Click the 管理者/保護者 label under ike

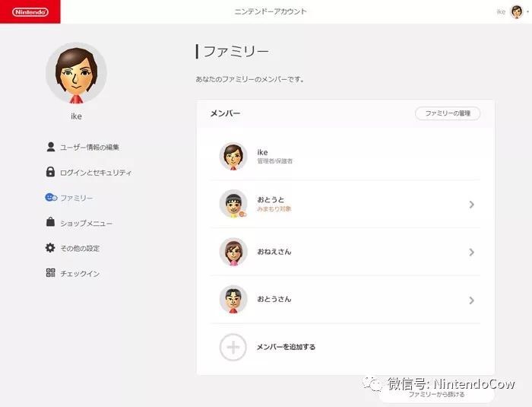274,161
